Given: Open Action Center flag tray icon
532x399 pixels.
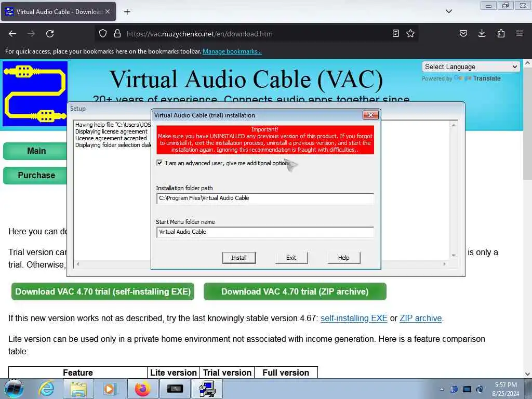Looking at the screenshot, I should [x=454, y=389].
